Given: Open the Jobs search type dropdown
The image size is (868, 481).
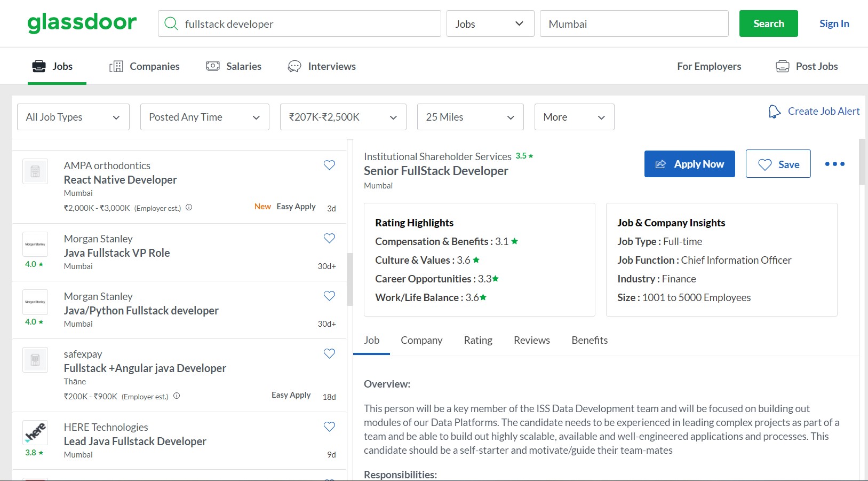Looking at the screenshot, I should pos(490,23).
